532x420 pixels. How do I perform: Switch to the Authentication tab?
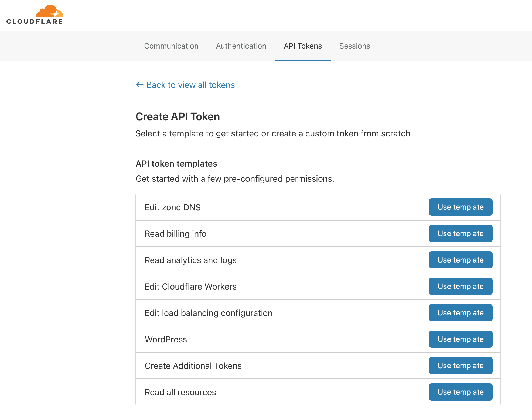[x=241, y=46]
